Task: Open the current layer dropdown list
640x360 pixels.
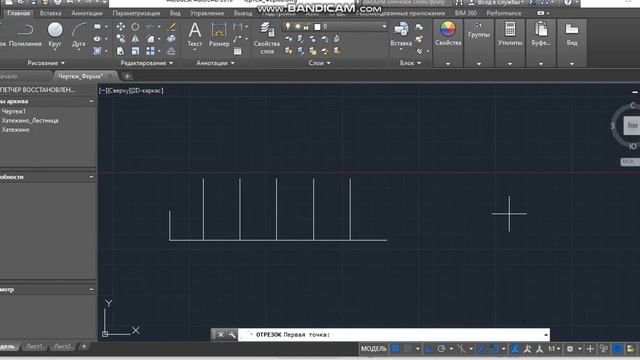Action: (384, 27)
